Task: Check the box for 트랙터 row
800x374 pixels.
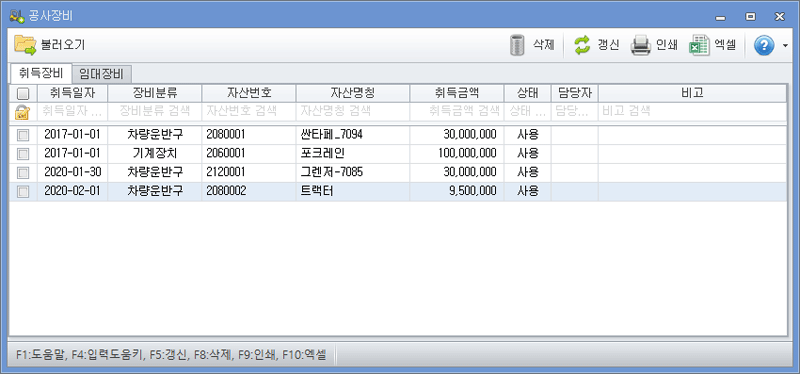Action: tap(23, 192)
